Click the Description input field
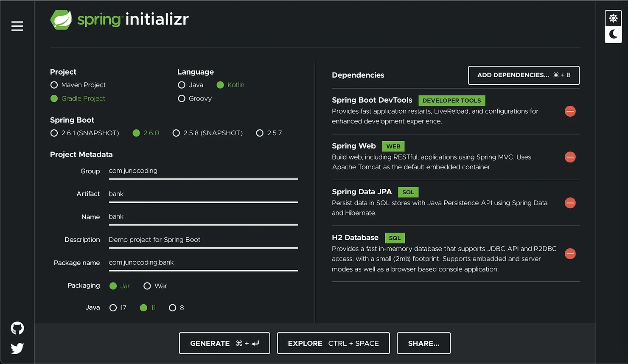 pos(203,240)
